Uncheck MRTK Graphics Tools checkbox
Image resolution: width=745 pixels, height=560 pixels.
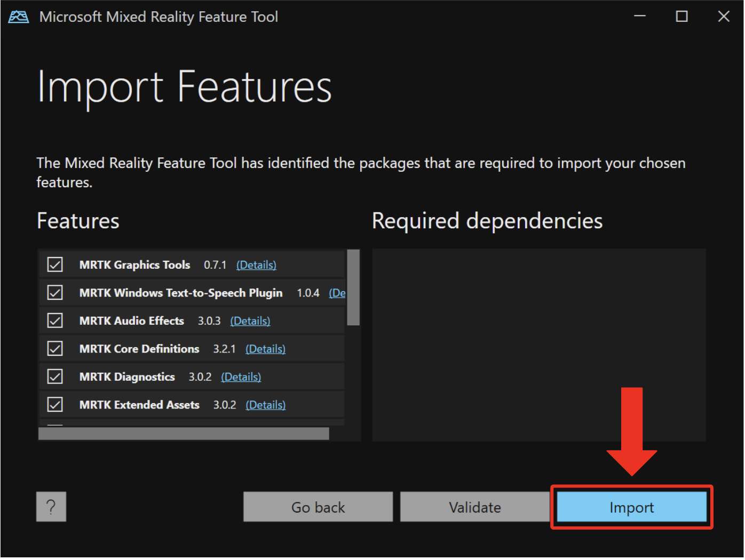pyautogui.click(x=55, y=265)
